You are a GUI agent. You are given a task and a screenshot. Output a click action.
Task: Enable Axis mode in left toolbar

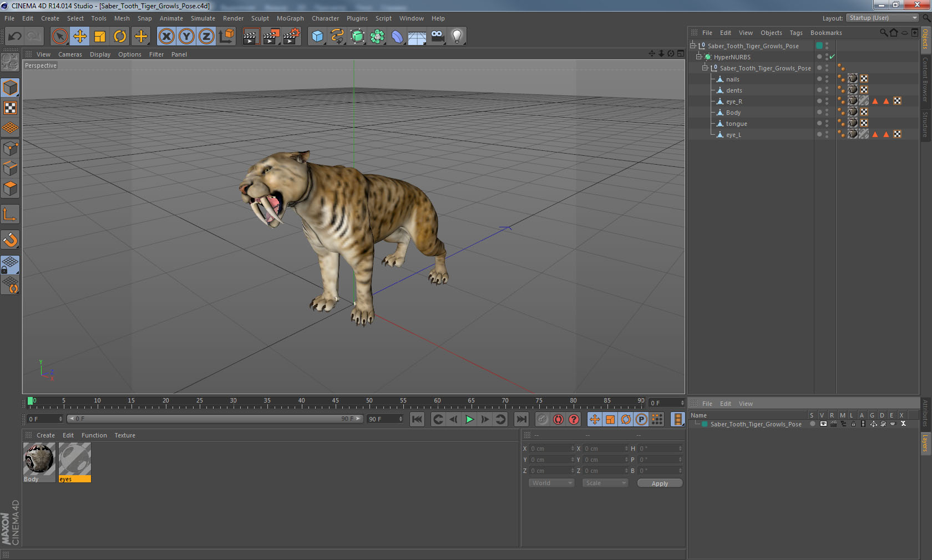[x=11, y=215]
